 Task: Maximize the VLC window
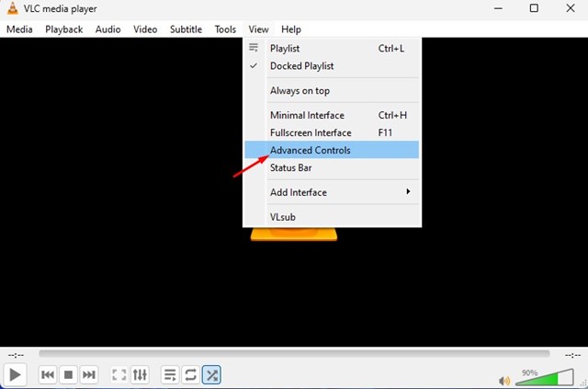[x=534, y=8]
